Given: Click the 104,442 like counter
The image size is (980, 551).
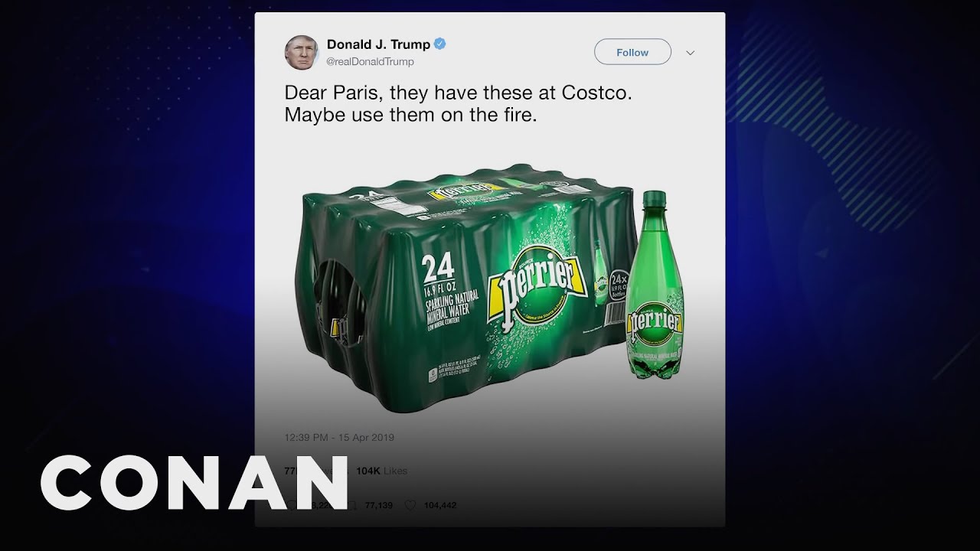Looking at the screenshot, I should (439, 505).
